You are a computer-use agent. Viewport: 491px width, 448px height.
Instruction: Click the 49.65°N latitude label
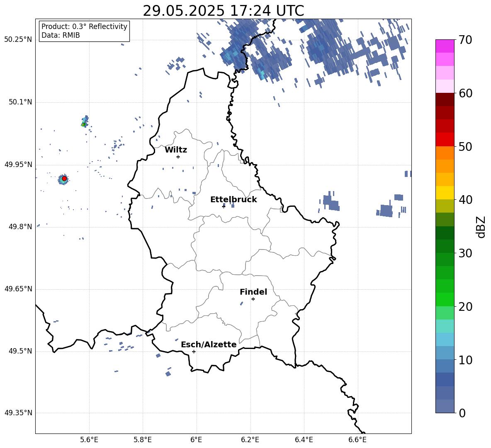coord(18,289)
